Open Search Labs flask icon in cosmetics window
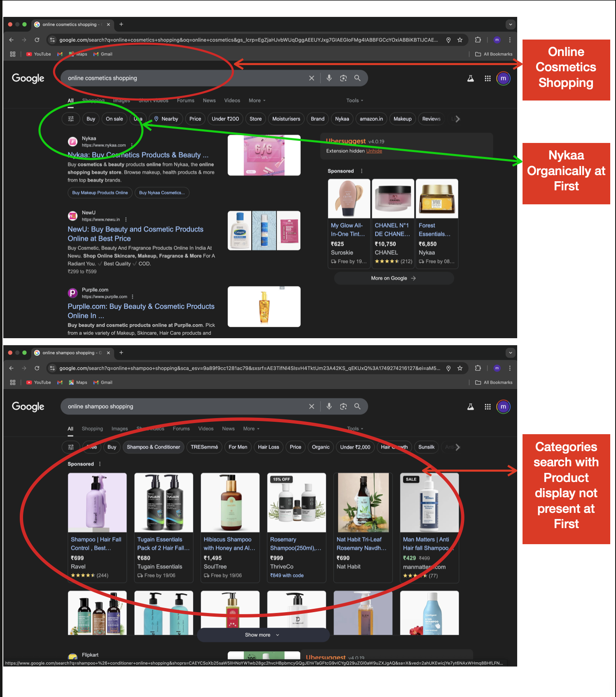 point(471,78)
